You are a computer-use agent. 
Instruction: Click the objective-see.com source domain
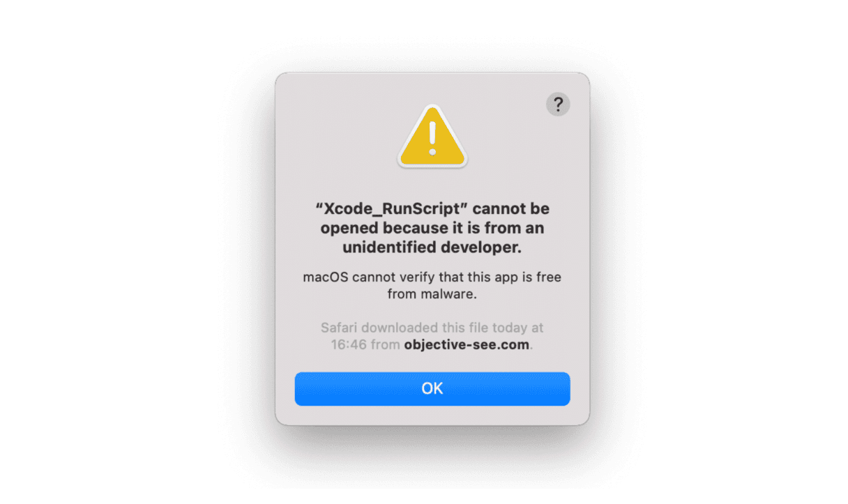point(467,344)
